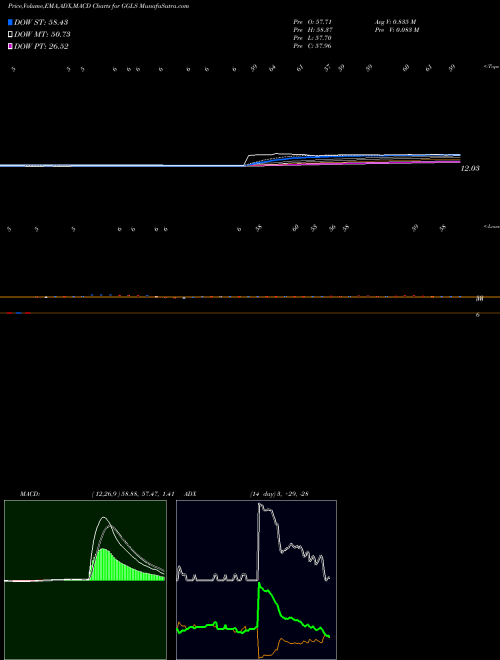Open the ADX indicator chart panel
Screen dimensions: 500x660
[x=256, y=580]
